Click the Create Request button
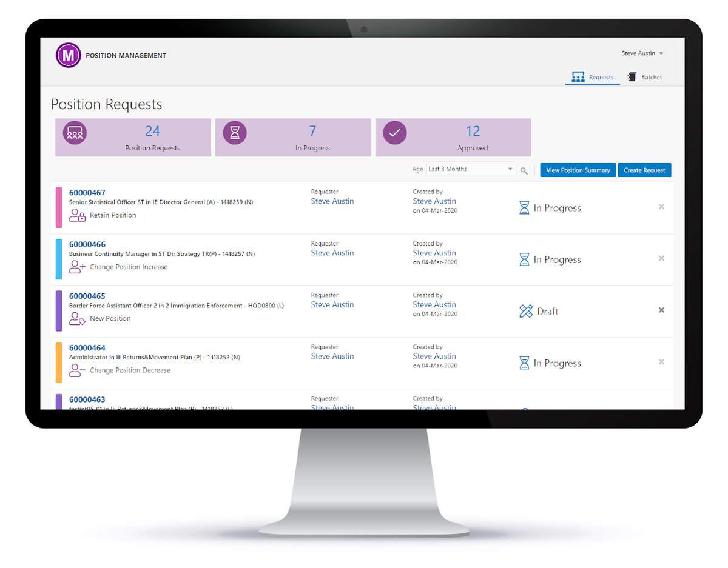728x568 pixels. point(644,170)
